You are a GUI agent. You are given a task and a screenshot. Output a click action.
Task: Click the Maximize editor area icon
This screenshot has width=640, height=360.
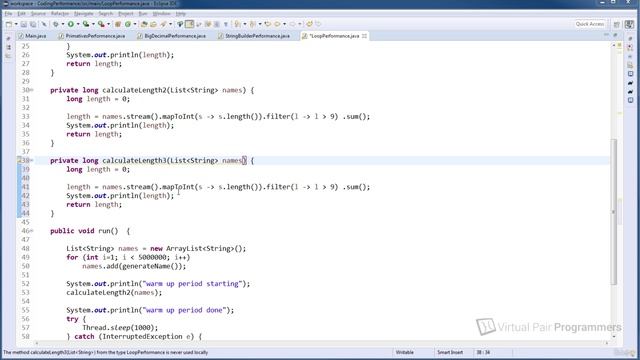[x=615, y=36]
